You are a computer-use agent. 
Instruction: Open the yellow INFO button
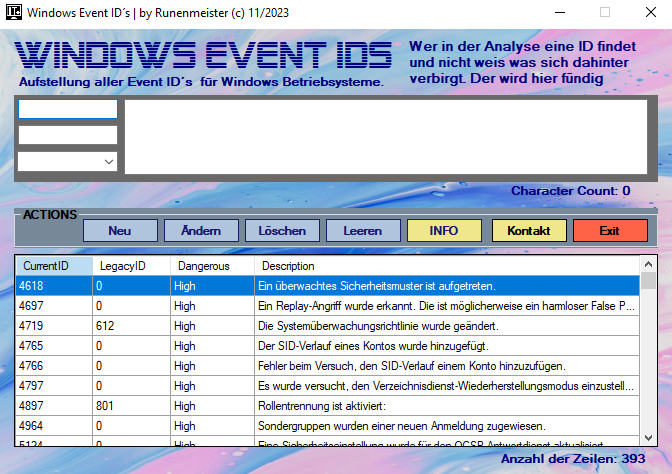[x=443, y=231]
